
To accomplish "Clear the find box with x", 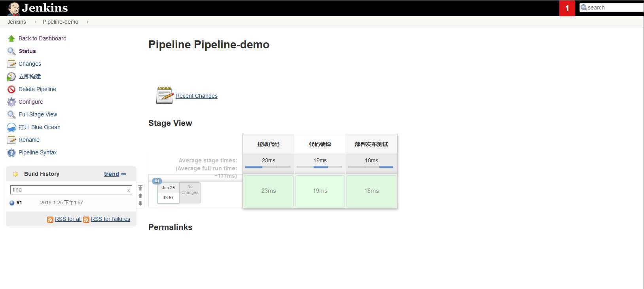I will point(129,190).
